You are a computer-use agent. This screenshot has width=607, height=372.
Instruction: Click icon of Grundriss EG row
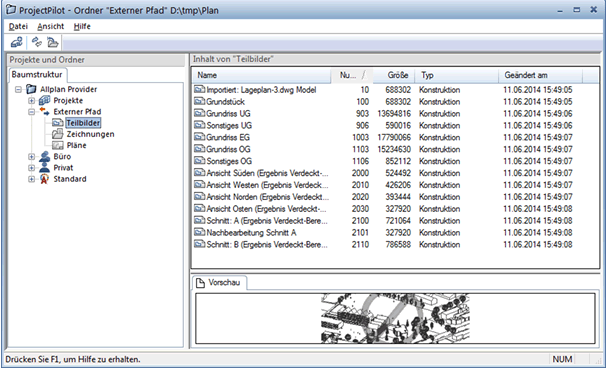point(199,137)
